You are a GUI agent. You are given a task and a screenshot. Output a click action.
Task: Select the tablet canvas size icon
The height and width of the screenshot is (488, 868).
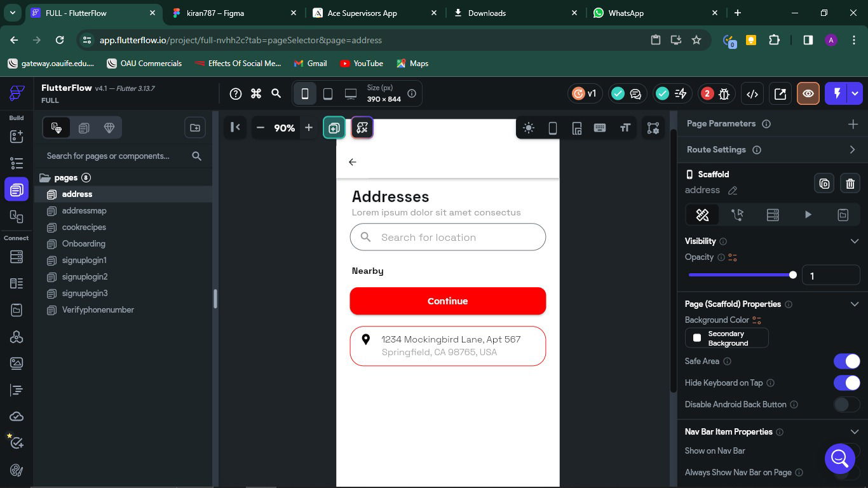328,93
